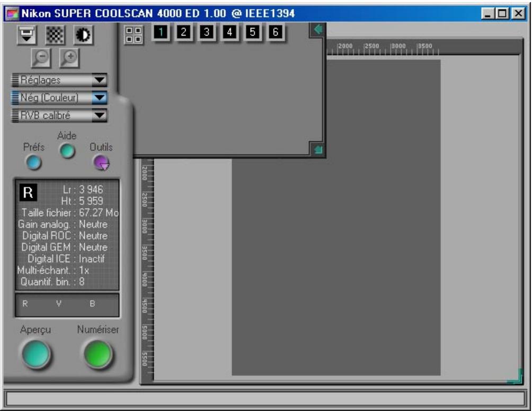Image resolution: width=532 pixels, height=411 pixels.
Task: Open the Outils purple button
Action: (101, 163)
